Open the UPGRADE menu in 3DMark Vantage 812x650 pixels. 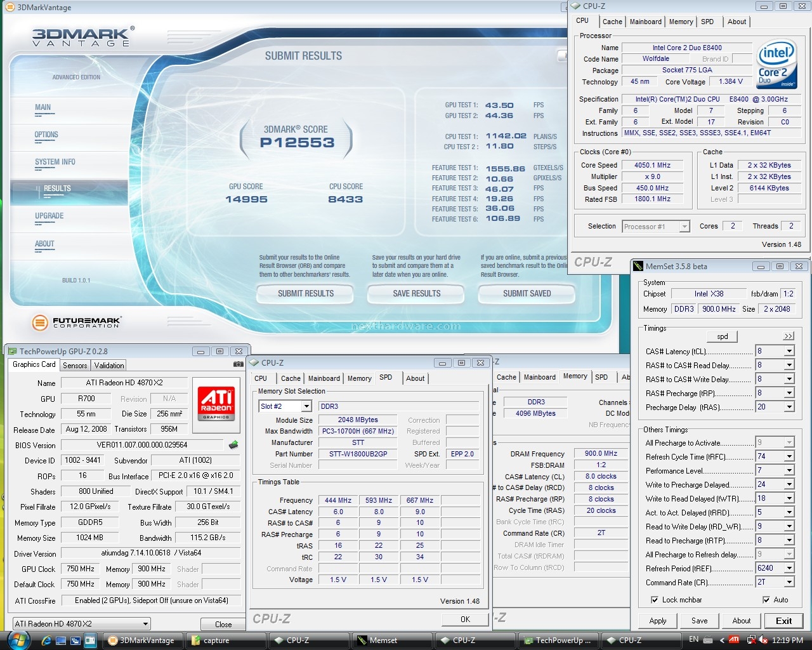point(49,216)
